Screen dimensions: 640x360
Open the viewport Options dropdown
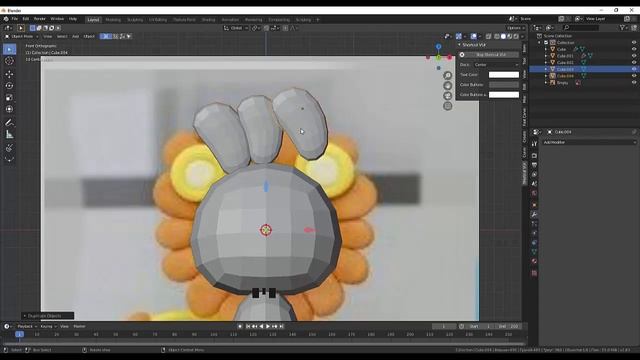click(516, 28)
